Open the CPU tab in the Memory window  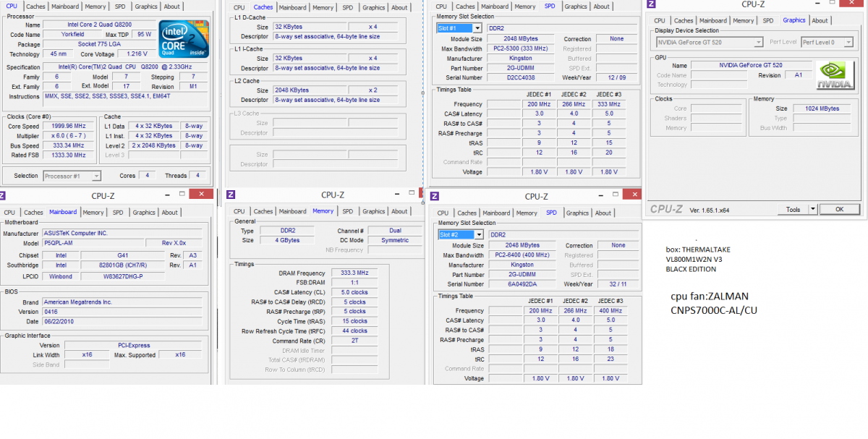point(239,211)
